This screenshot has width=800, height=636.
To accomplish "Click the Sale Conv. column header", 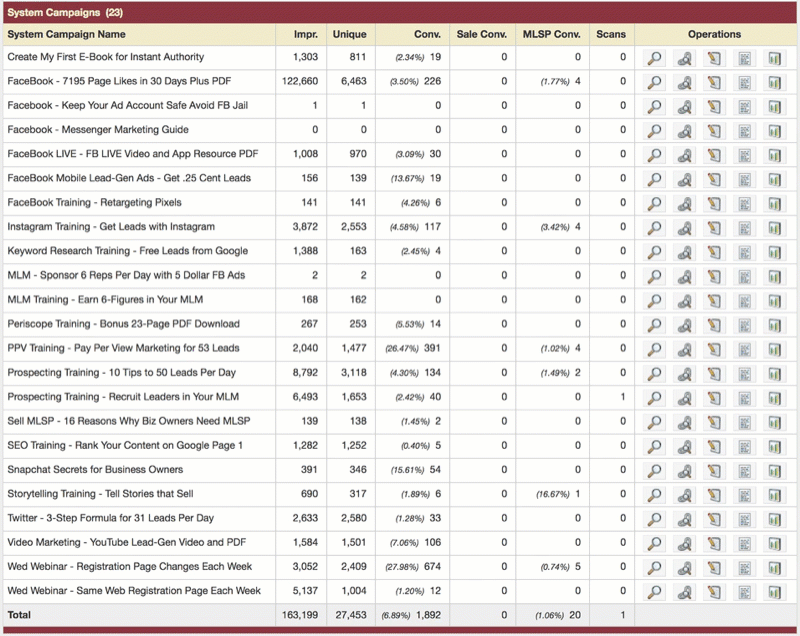I will tap(482, 34).
